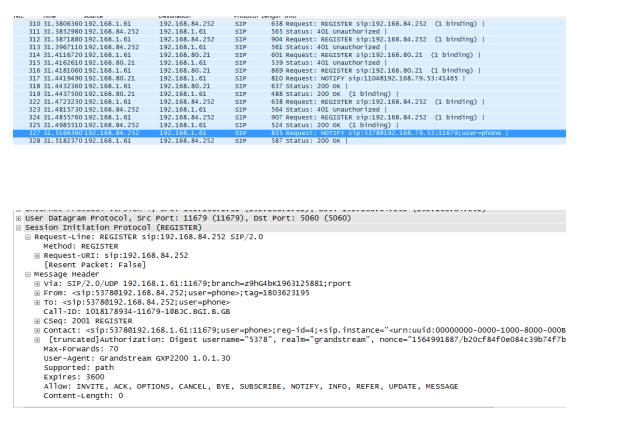
Task: Select packet 328 Status 200 OK row
Action: [x=289, y=141]
